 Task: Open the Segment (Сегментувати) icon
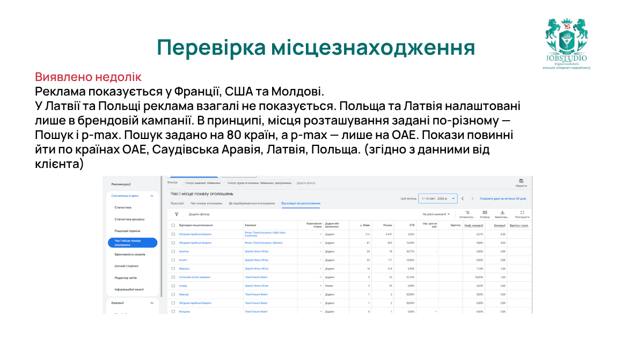(x=467, y=213)
